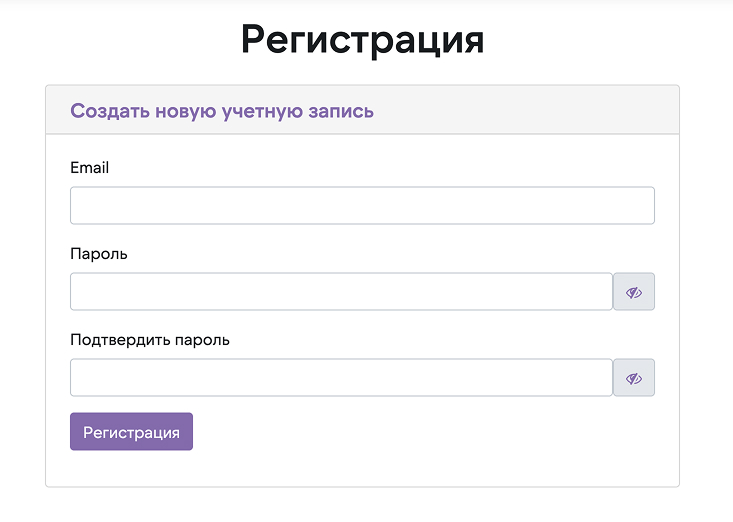Click the Email input field
Image resolution: width=733 pixels, height=522 pixels.
pos(362,206)
